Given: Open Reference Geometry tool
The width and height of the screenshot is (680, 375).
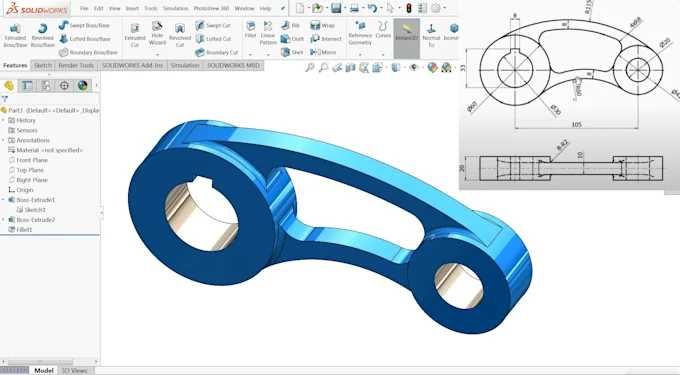Looking at the screenshot, I should click(x=360, y=33).
